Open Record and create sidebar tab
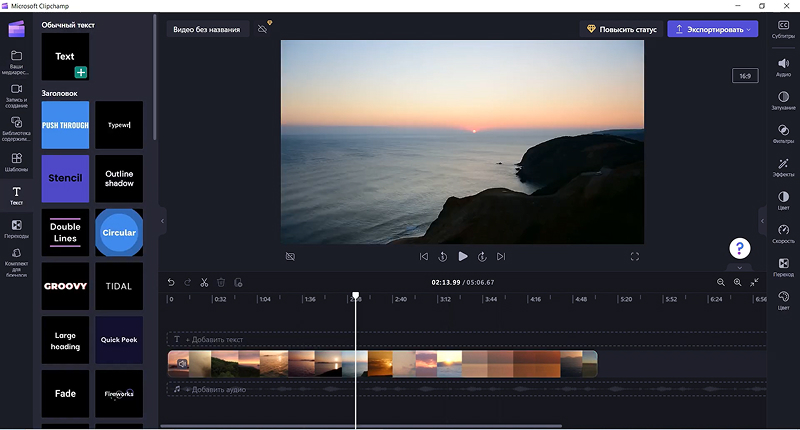Viewport: 800px width, 430px height. (x=16, y=96)
